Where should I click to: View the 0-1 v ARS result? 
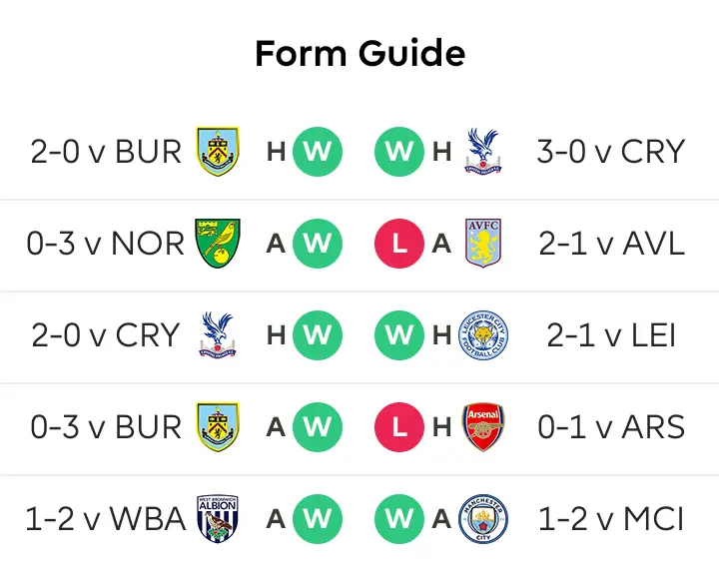tap(611, 427)
